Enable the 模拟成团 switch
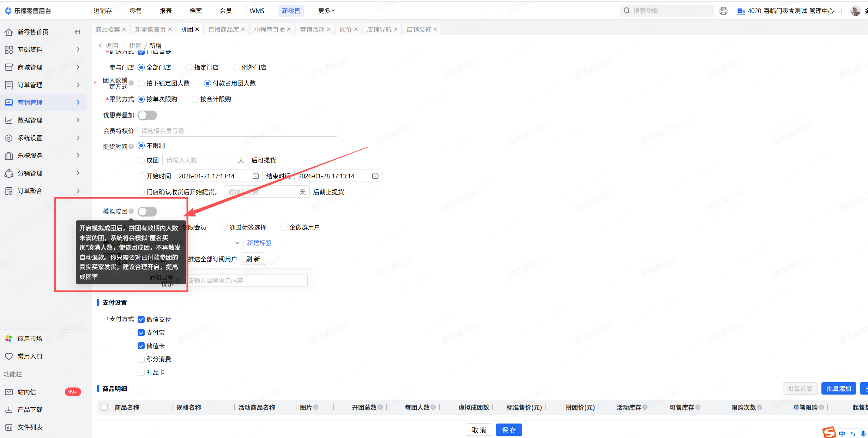The width and height of the screenshot is (868, 438). 147,212
